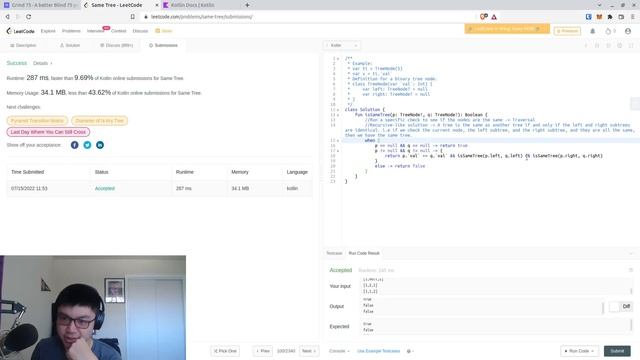Share acceptance on Facebook
The width and height of the screenshot is (640, 360).
pos(74,145)
